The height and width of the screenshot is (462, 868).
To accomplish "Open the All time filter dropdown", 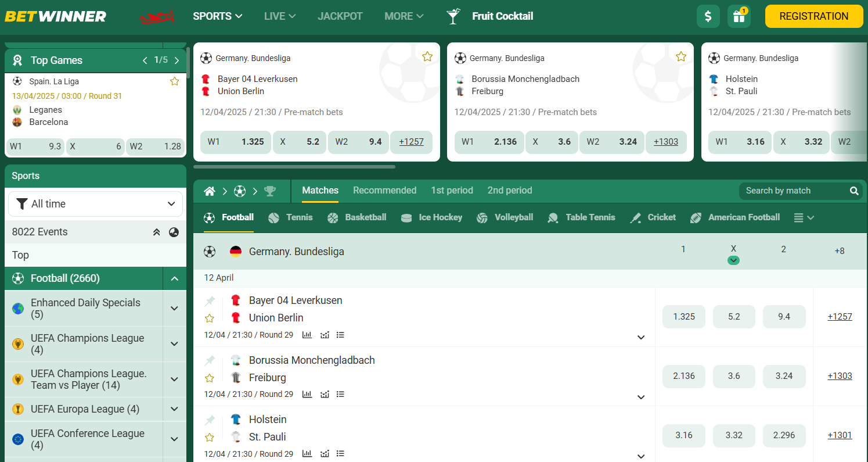I will pos(95,204).
